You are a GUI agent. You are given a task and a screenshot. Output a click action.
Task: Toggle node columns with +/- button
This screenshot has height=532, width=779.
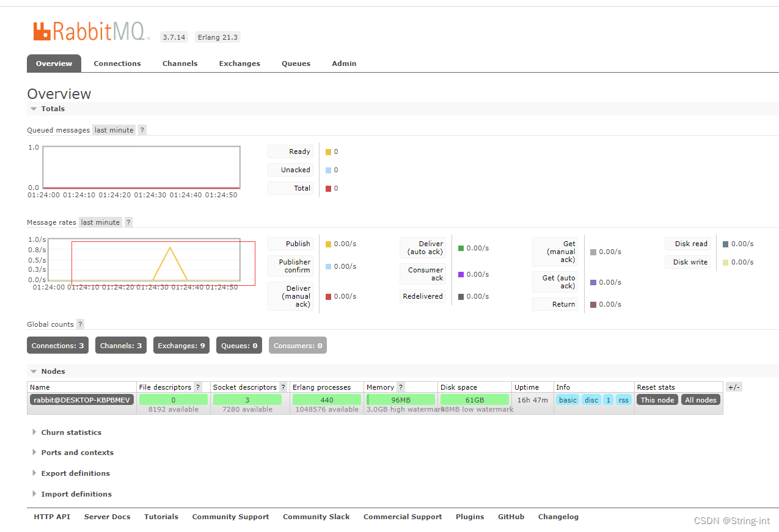[734, 387]
